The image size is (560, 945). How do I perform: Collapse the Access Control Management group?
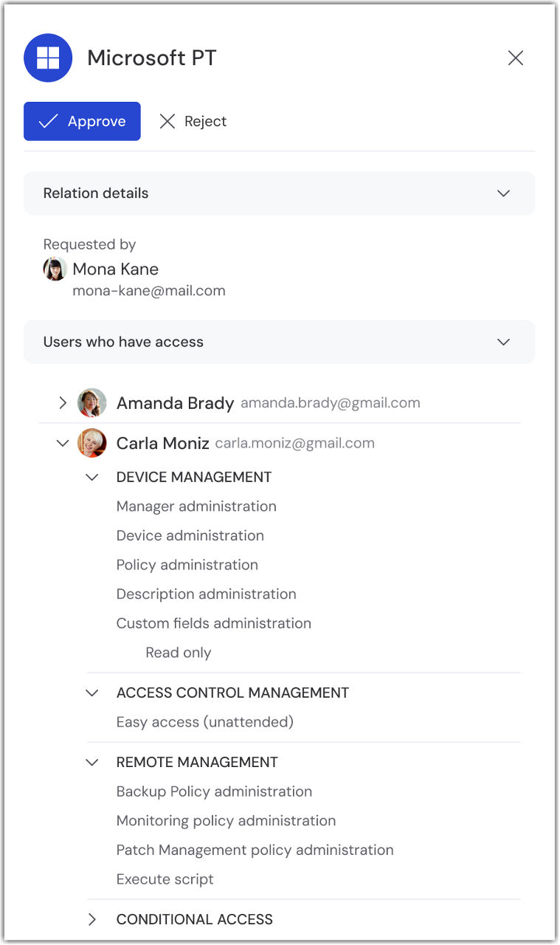coord(92,693)
